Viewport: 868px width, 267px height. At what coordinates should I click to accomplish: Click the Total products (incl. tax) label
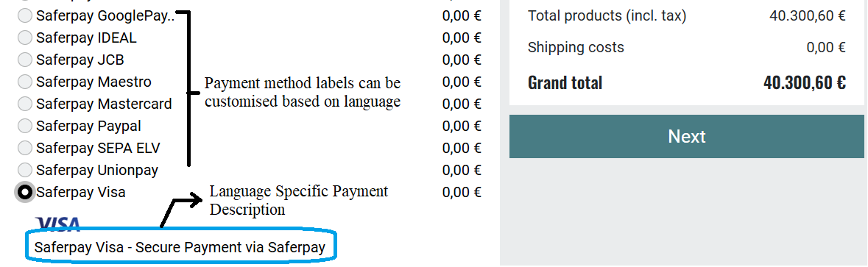[x=607, y=15]
